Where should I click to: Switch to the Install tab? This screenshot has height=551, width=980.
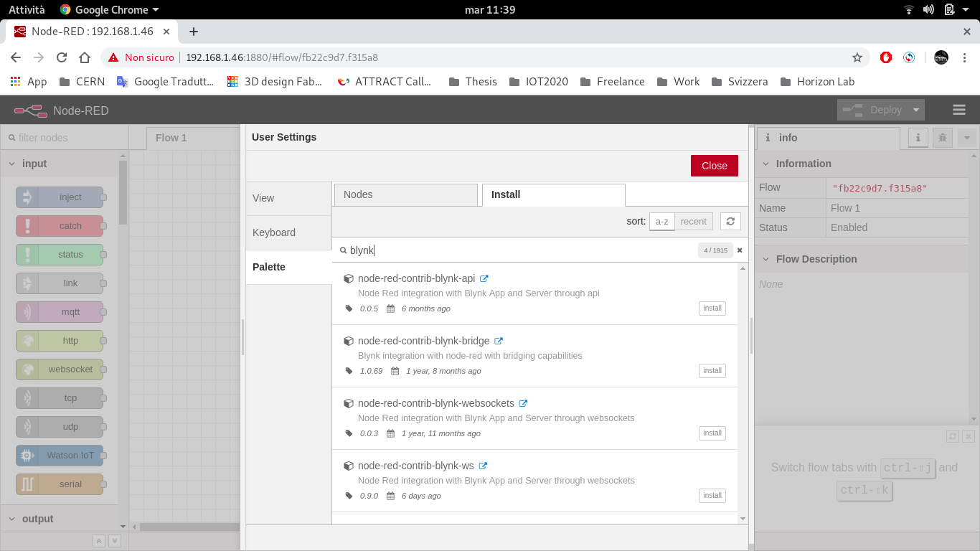553,194
